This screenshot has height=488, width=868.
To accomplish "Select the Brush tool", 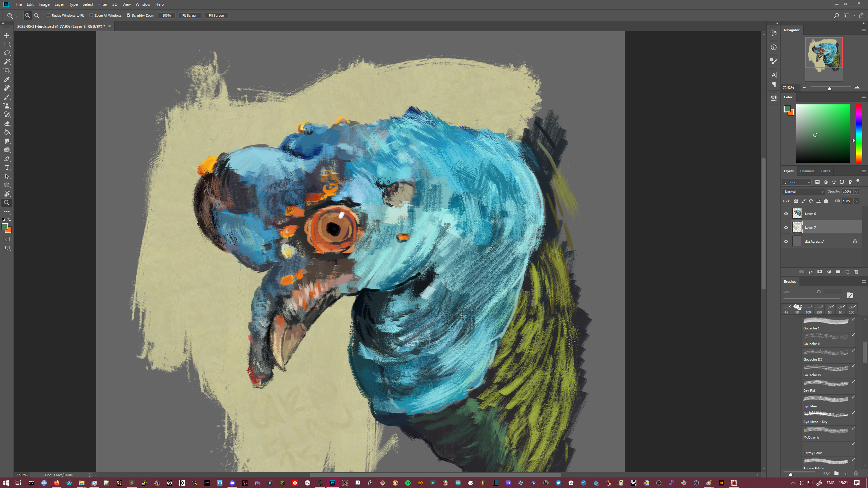I will point(7,97).
